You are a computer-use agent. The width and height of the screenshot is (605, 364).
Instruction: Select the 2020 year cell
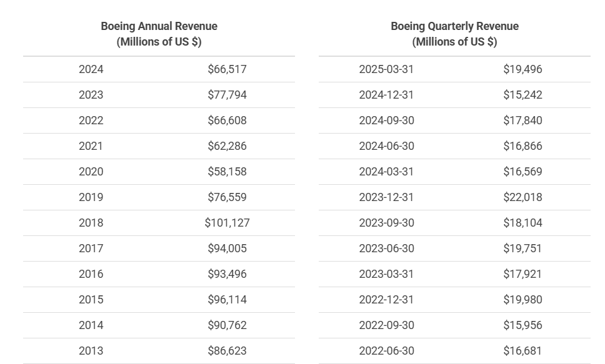(91, 172)
